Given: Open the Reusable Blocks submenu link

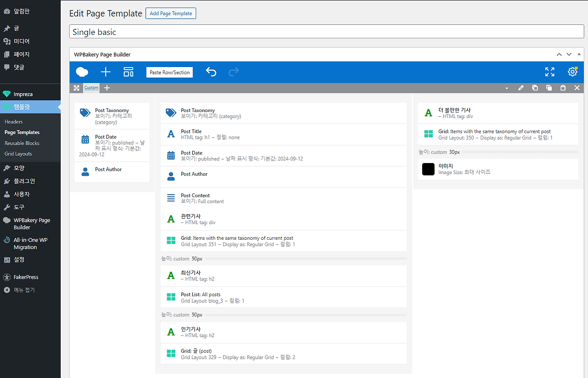Looking at the screenshot, I should point(22,143).
